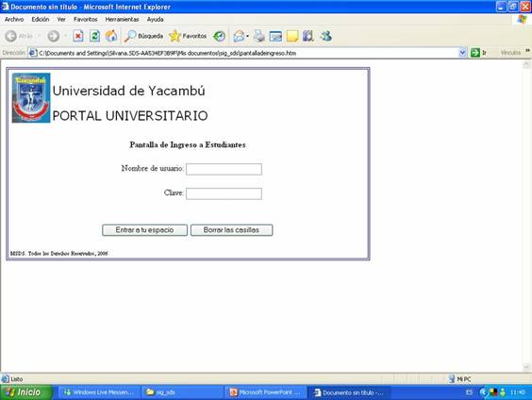Open the Archivo menu
Image resolution: width=532 pixels, height=400 pixels.
point(14,19)
